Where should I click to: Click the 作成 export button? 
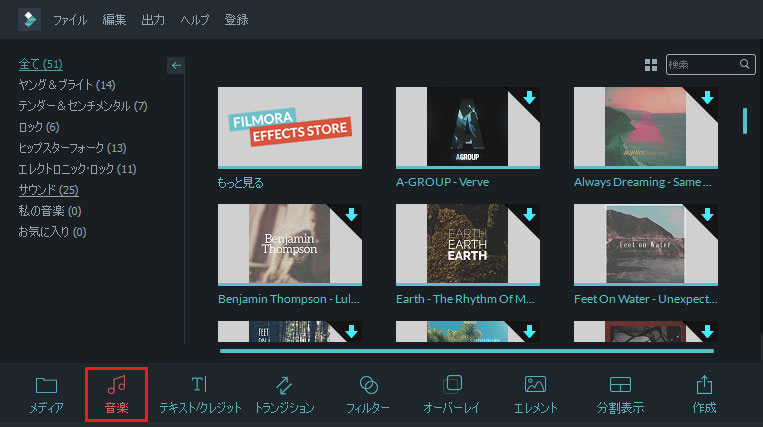click(704, 395)
